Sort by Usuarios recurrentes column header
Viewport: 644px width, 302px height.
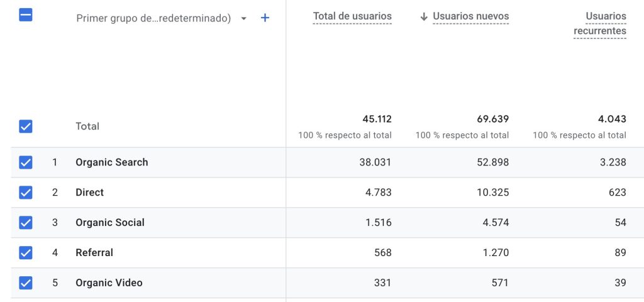[600, 24]
